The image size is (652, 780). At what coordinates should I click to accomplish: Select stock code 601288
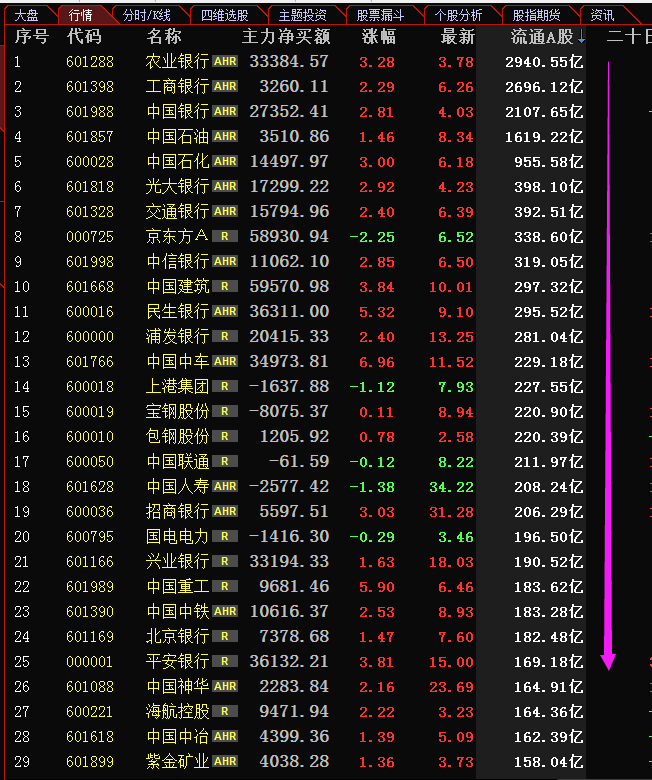tap(90, 62)
